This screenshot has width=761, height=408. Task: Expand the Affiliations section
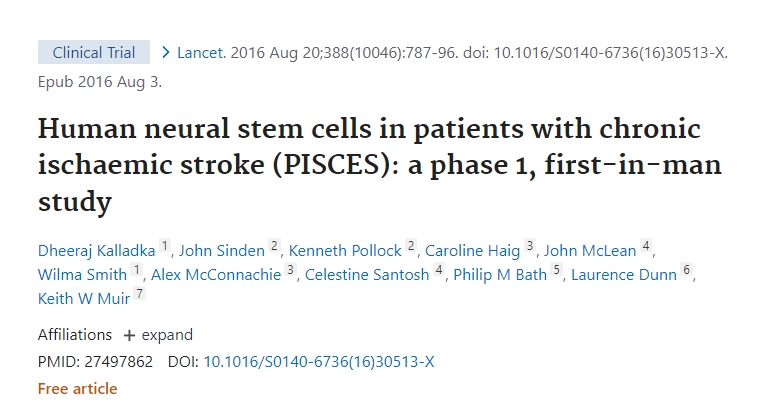point(158,335)
